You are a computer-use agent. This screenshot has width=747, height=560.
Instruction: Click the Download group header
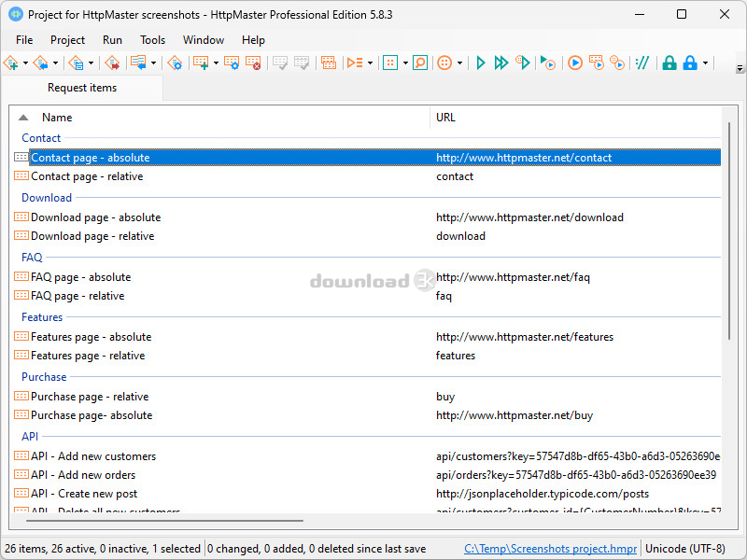tap(47, 198)
